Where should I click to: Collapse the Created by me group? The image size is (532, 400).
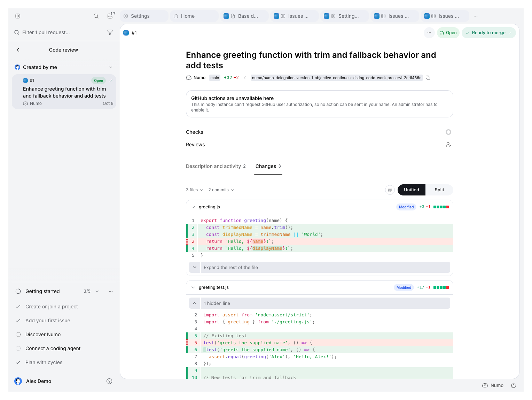[x=111, y=67]
